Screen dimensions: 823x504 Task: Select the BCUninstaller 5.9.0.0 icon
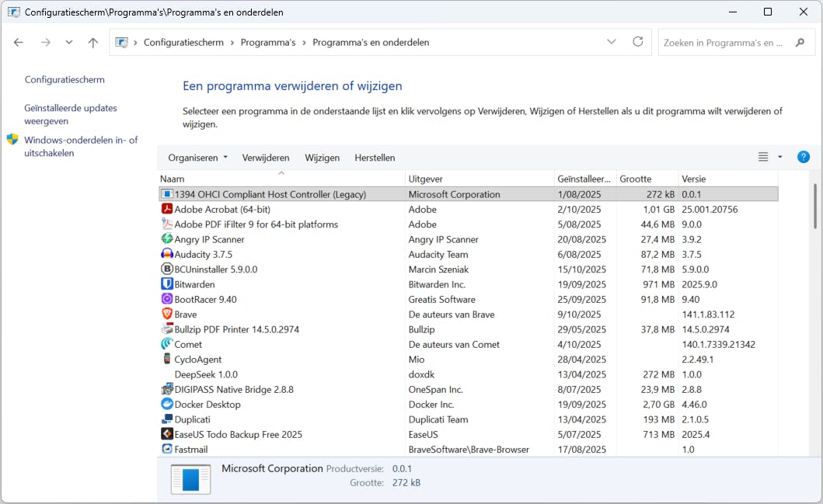(167, 269)
